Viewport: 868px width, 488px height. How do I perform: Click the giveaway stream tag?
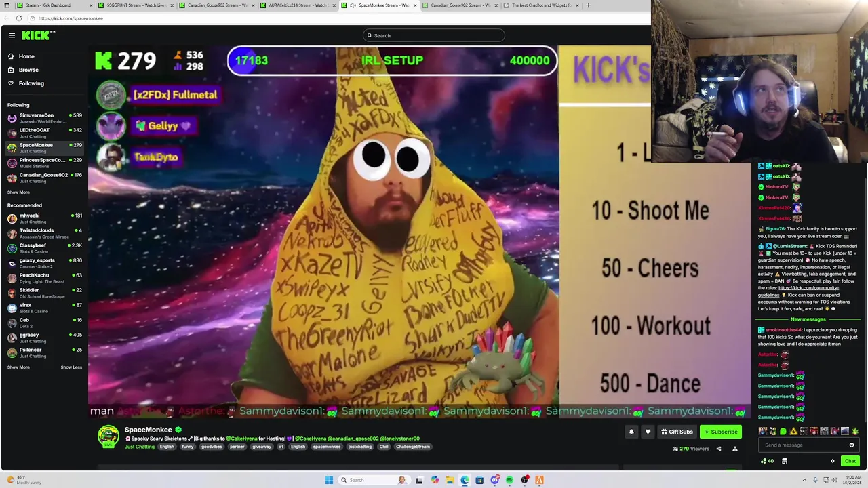click(261, 447)
